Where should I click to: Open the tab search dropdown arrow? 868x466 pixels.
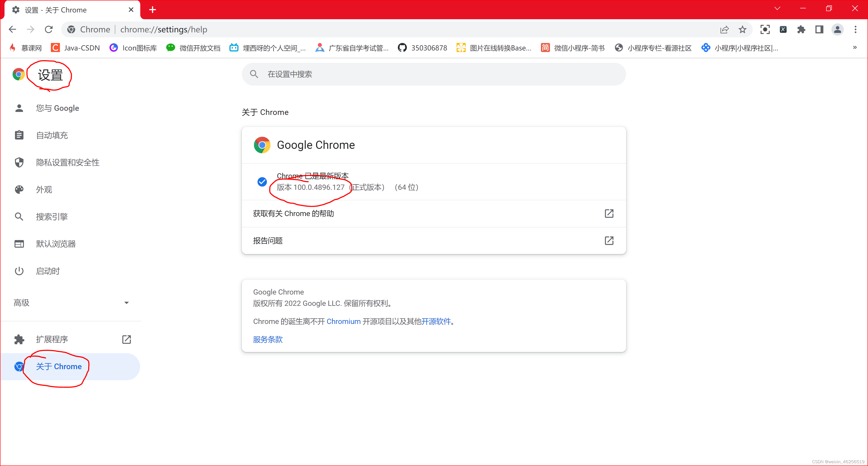pos(777,9)
